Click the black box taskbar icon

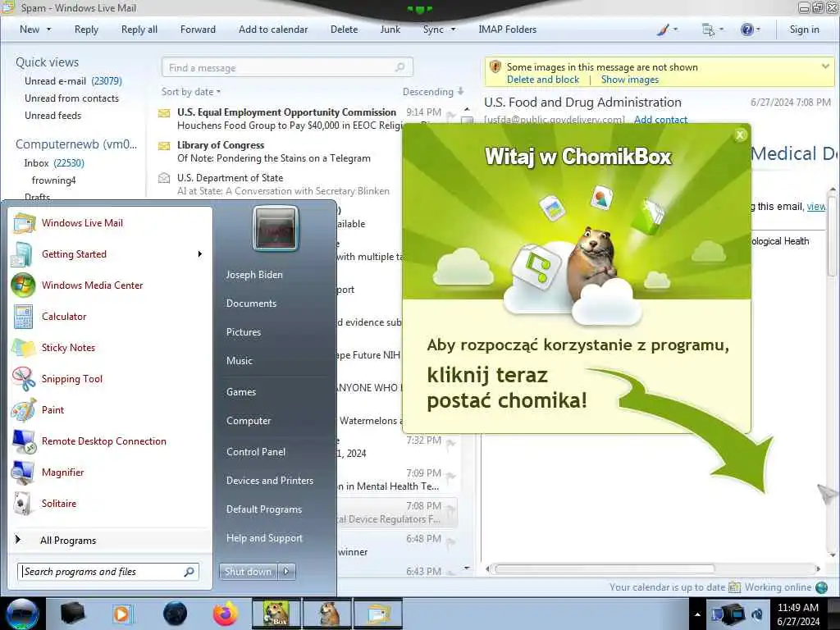click(x=73, y=614)
